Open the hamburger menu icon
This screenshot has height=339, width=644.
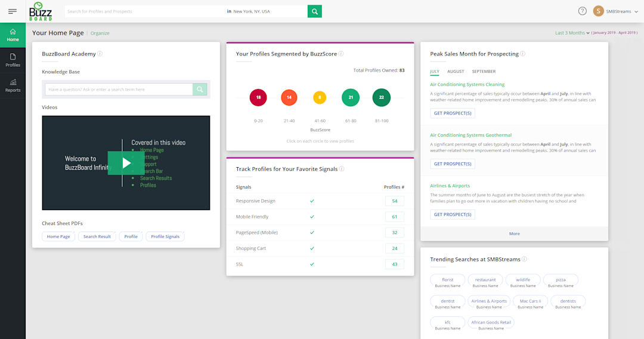tap(13, 11)
